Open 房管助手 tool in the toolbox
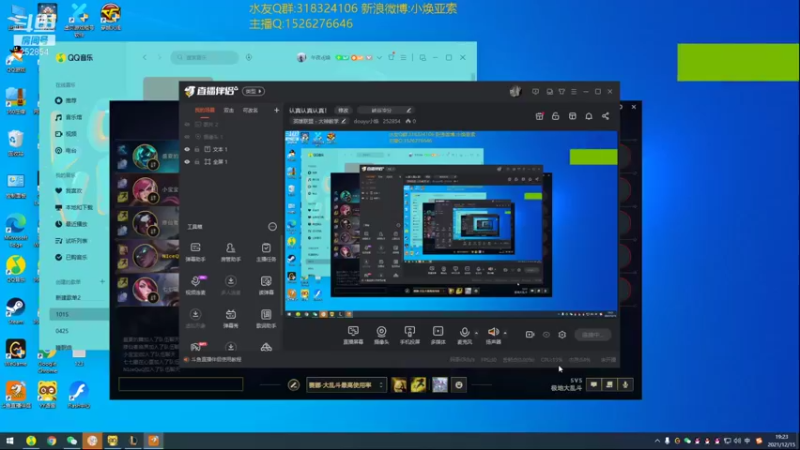This screenshot has height=450, width=800. pyautogui.click(x=231, y=252)
